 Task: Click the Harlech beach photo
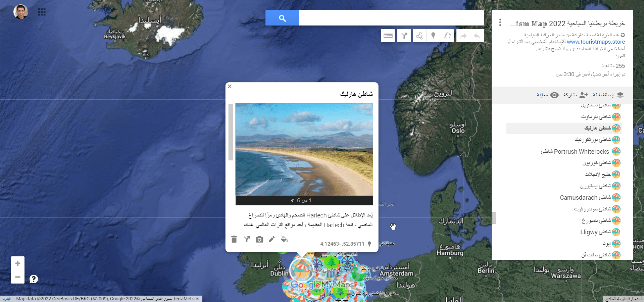pos(304,149)
